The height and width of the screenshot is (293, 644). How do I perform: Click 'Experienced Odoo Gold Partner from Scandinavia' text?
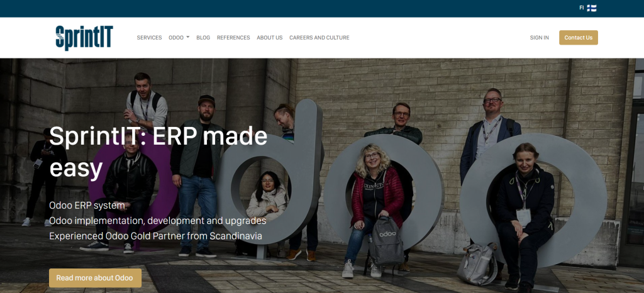[155, 236]
